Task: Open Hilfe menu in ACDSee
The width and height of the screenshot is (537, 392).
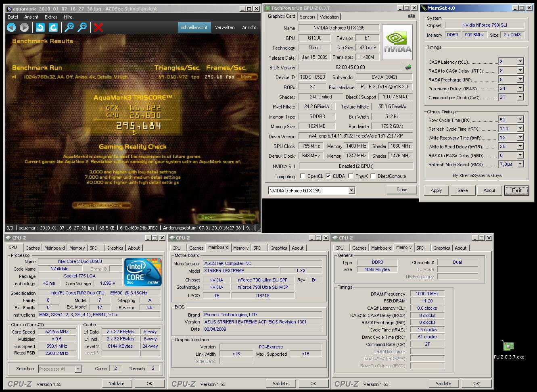Action: 68,17
